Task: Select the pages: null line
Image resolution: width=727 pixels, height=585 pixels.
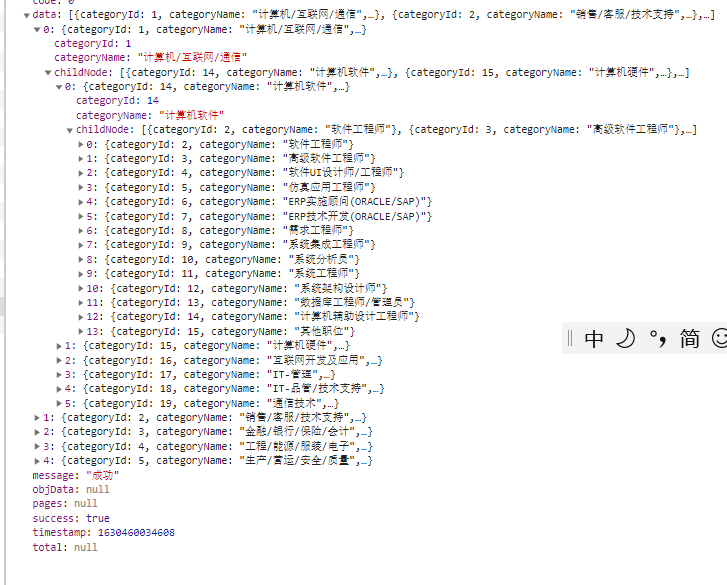Action: (x=65, y=504)
